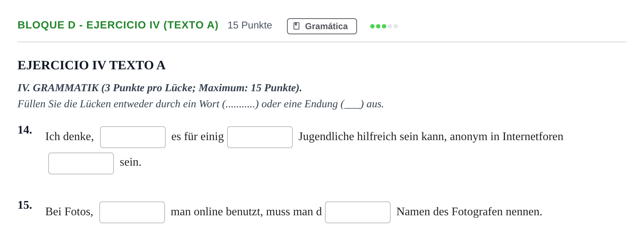Image resolution: width=644 pixels, height=251 pixels.
Task: Click the third green difficulty dot
Action: click(x=384, y=26)
